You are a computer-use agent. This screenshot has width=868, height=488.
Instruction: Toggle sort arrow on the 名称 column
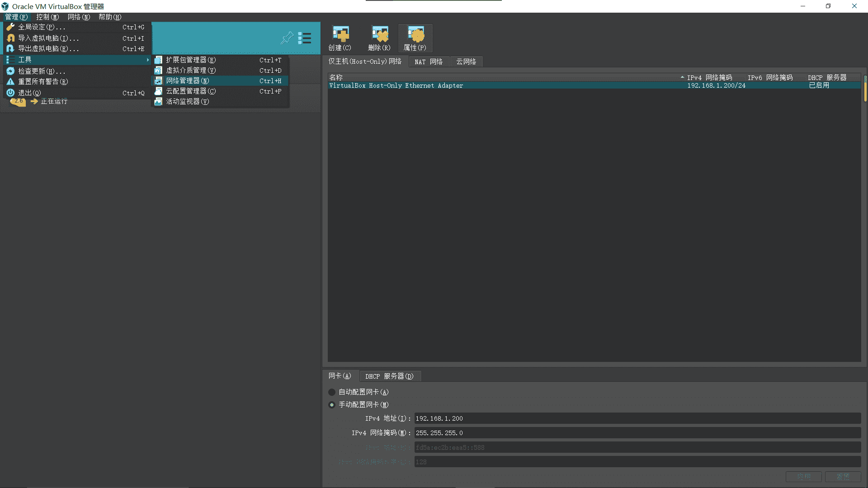[682, 78]
